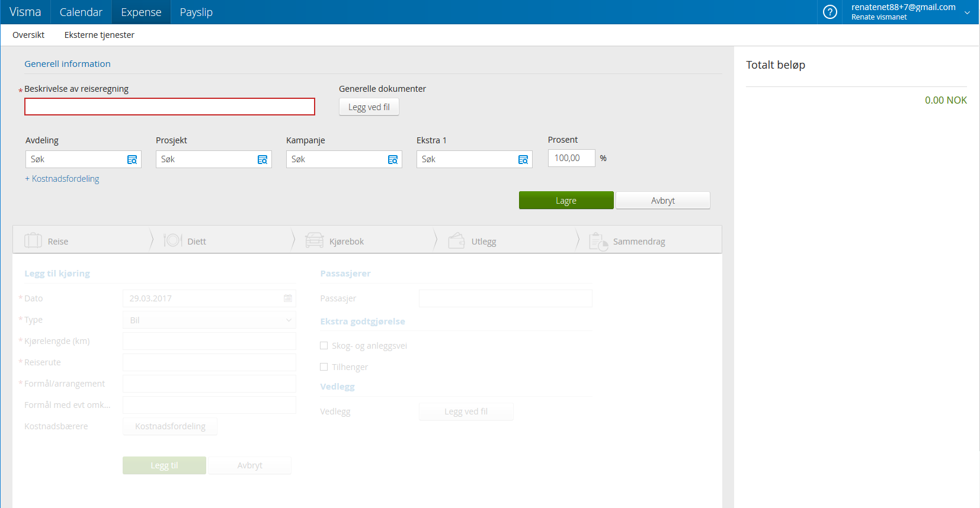This screenshot has height=508, width=980.
Task: Click the Diett plate icon
Action: (172, 240)
